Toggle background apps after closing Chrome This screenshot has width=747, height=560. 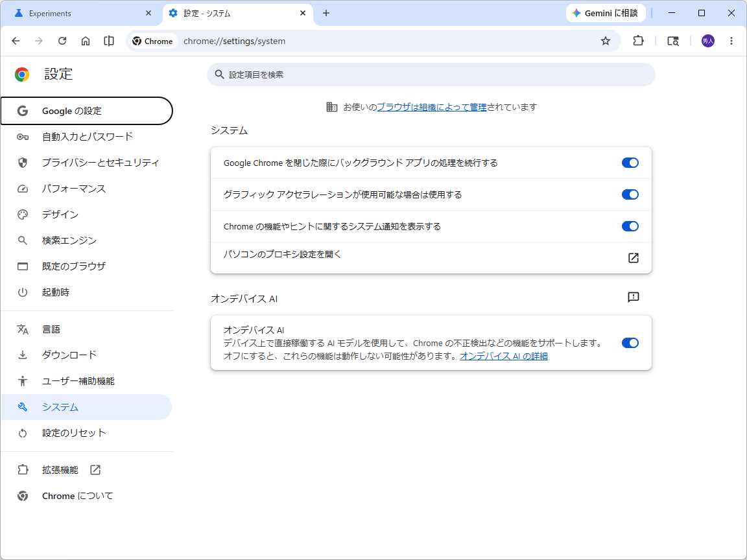click(630, 163)
